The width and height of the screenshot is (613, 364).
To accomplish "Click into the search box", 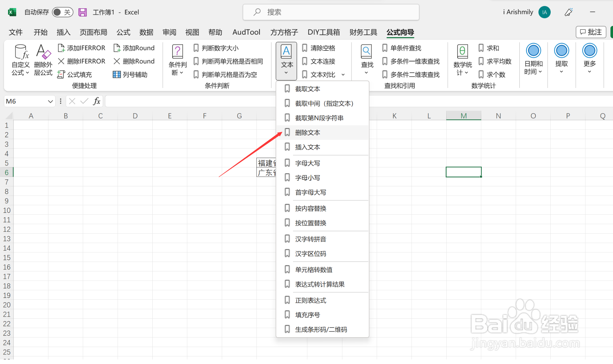I will [331, 12].
